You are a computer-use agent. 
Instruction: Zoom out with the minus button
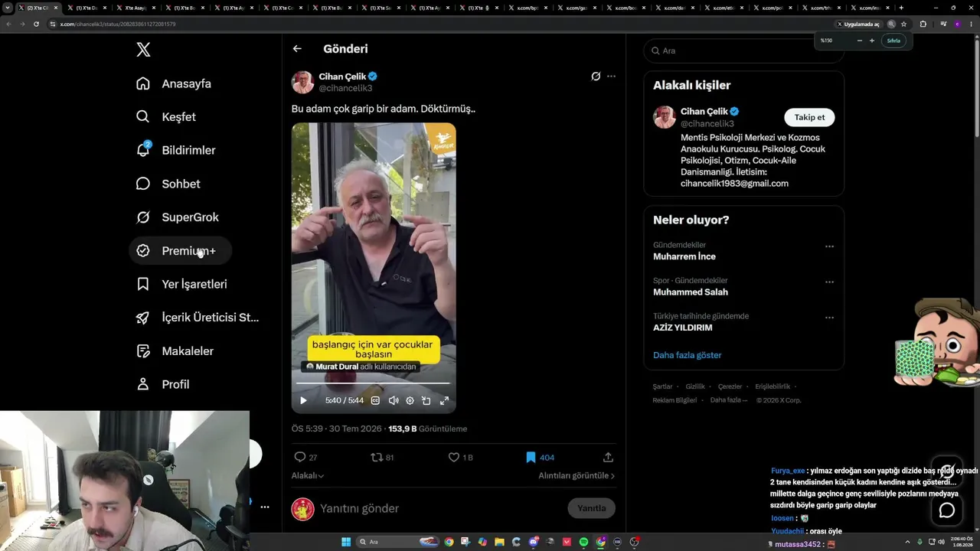point(859,41)
